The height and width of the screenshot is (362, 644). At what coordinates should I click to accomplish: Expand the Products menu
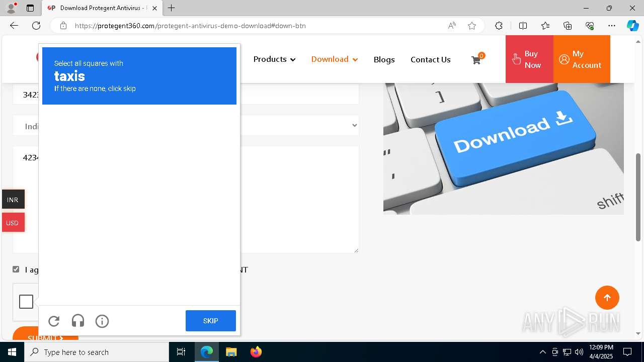point(274,59)
